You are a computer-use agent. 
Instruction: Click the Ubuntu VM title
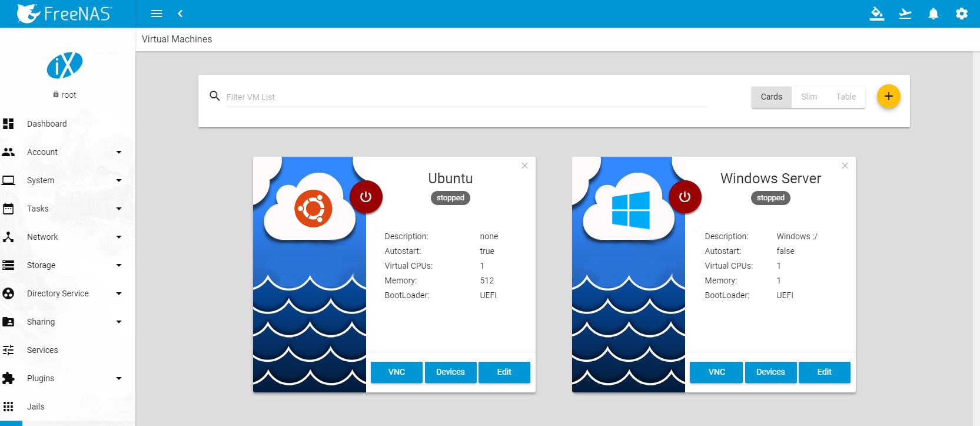click(450, 178)
